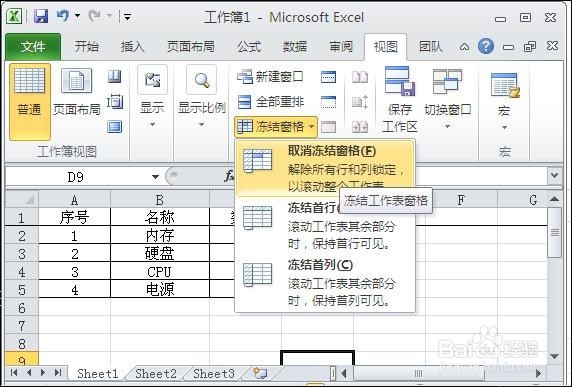
Task: Click View Side by Side icon
Action: click(x=360, y=77)
